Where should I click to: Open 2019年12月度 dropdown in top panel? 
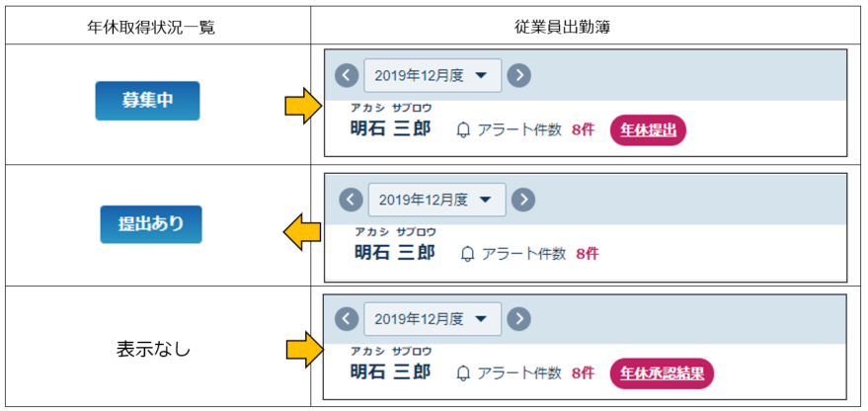(433, 75)
